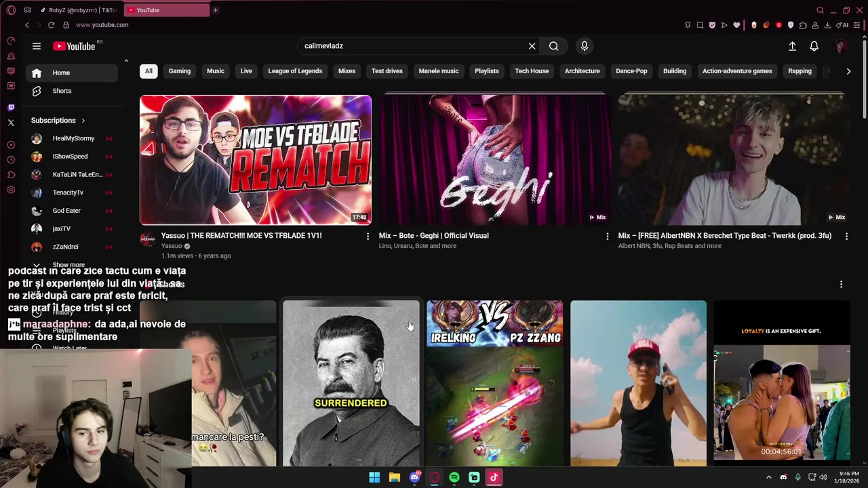Collapse sidebar section with up caret
The width and height of the screenshot is (868, 488).
pyautogui.click(x=126, y=61)
